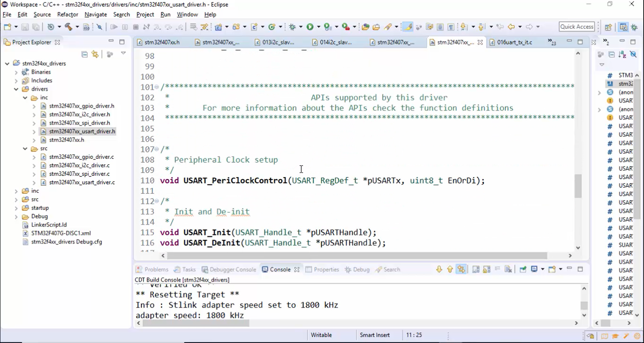Collapse the comment fold at line 112
Viewport: 644px width, 343px height.
coord(156,201)
